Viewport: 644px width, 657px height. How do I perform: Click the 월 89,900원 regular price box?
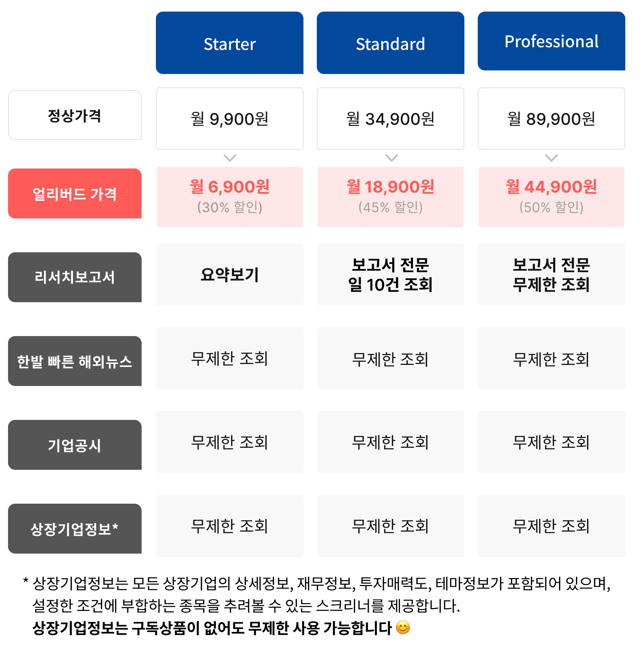[x=551, y=119]
